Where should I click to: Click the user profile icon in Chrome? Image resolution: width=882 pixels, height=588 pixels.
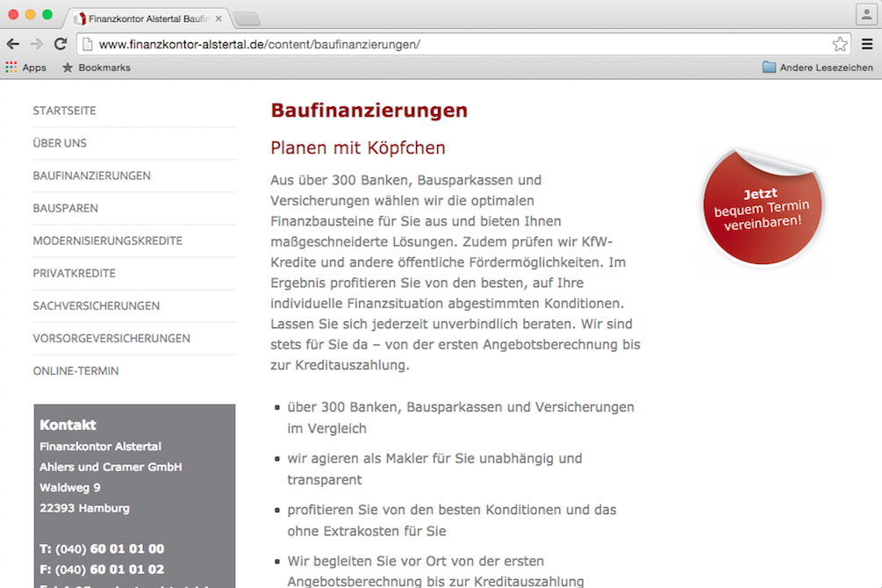(865, 15)
